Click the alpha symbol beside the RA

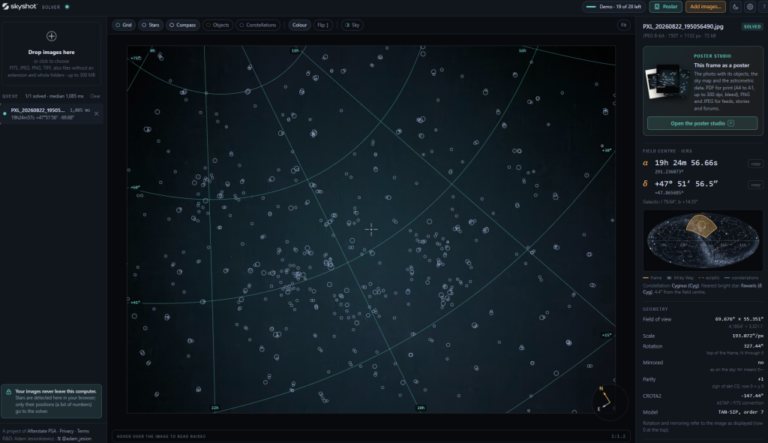(646, 163)
